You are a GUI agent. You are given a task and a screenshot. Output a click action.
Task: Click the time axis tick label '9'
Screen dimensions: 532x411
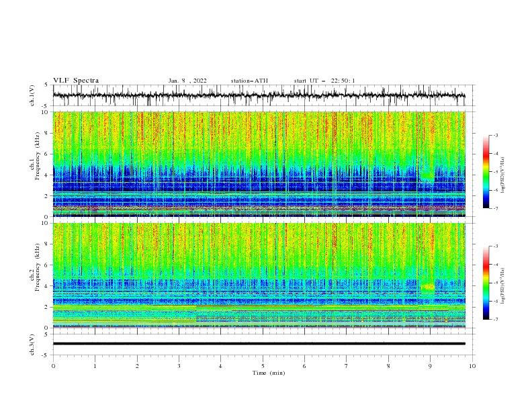[430, 366]
